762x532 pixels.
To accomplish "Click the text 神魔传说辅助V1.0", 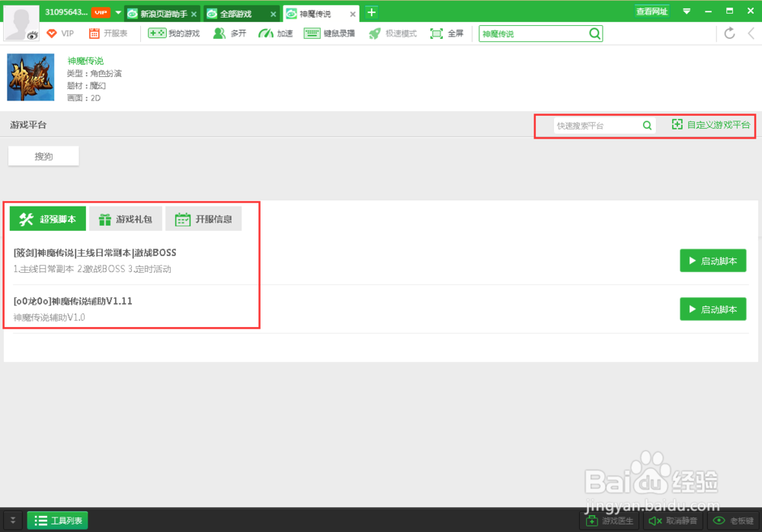I will [49, 318].
